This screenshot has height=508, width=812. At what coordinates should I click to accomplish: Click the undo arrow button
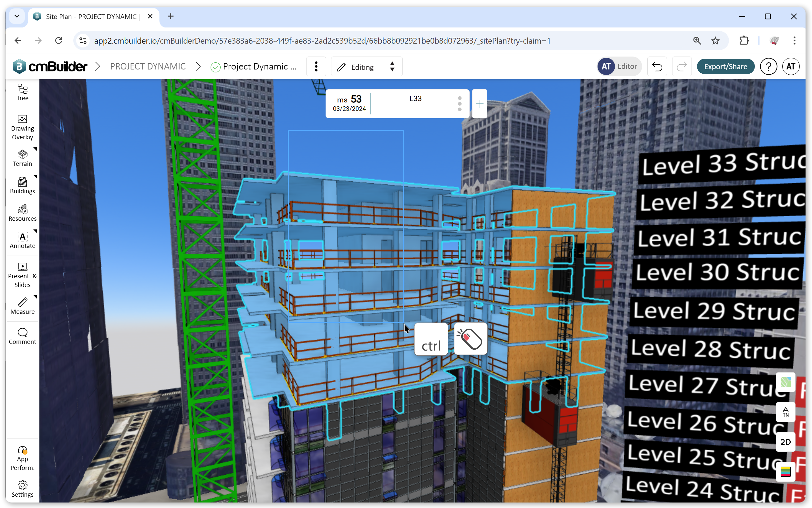pos(657,67)
